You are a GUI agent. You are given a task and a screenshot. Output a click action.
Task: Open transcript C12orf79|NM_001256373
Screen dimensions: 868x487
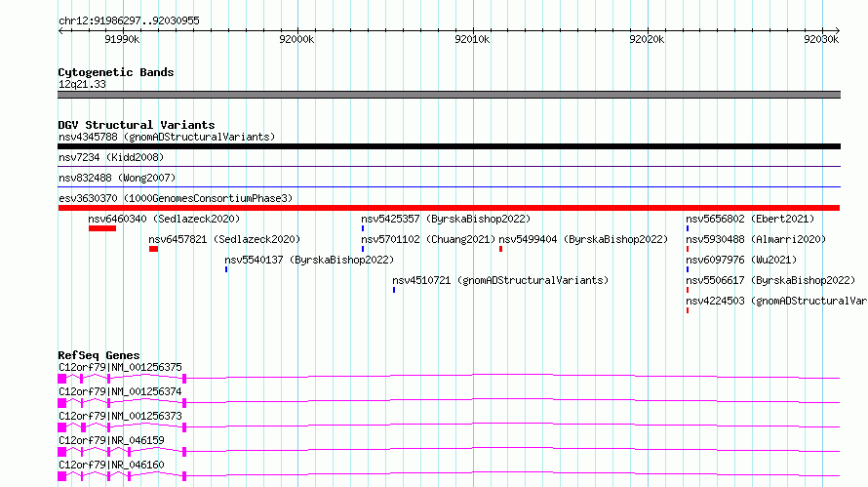pos(120,416)
